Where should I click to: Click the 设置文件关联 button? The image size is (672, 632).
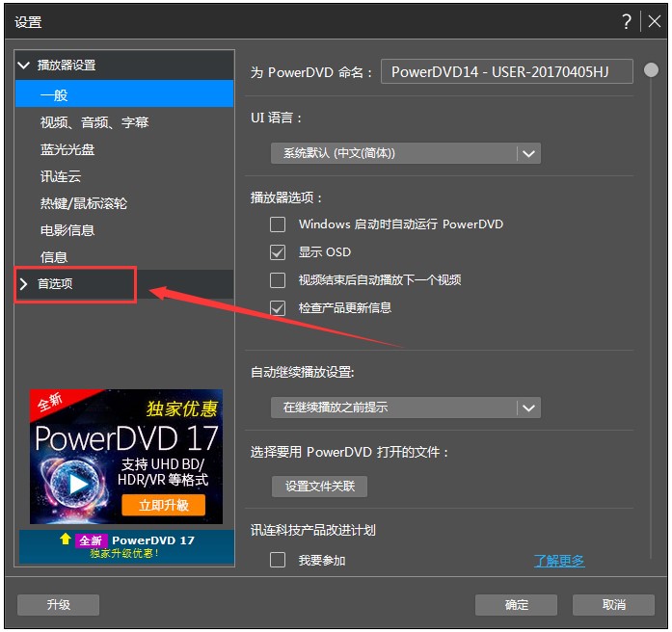[x=319, y=487]
